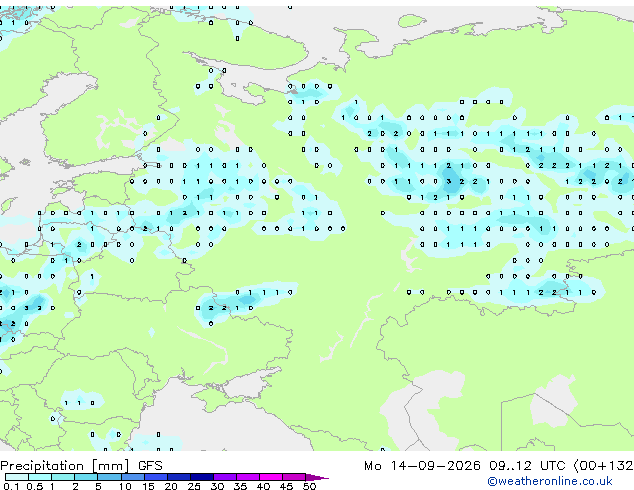Screen dimensions: 634x490
Task: Click the 0.5–1 mm legend swatch
Action: (x=40, y=477)
